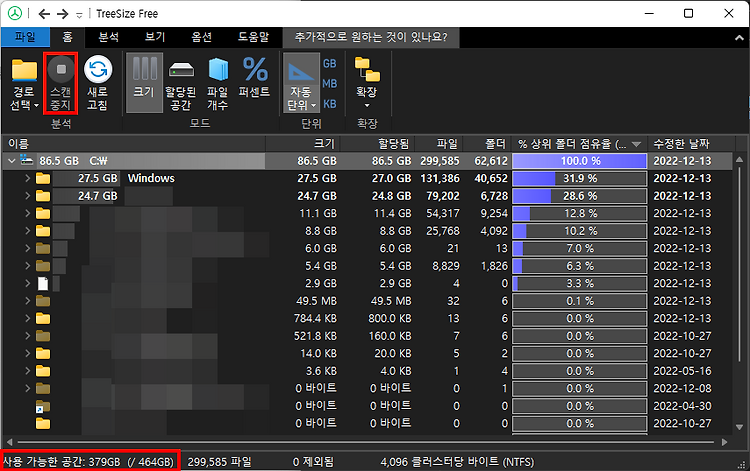
Task: Open the 확장 expand dropdown
Action: coord(367,83)
